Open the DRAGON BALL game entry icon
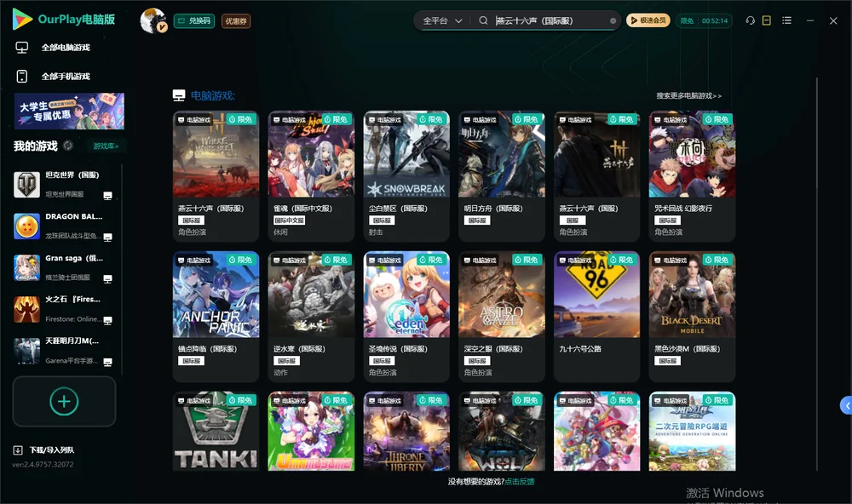Viewport: 852px width, 504px height. coord(26,226)
